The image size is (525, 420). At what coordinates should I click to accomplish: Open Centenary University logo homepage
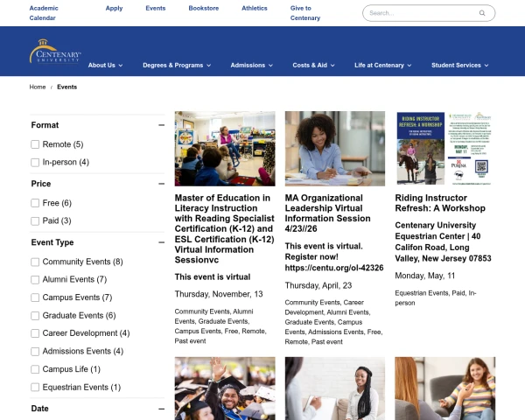click(x=55, y=52)
